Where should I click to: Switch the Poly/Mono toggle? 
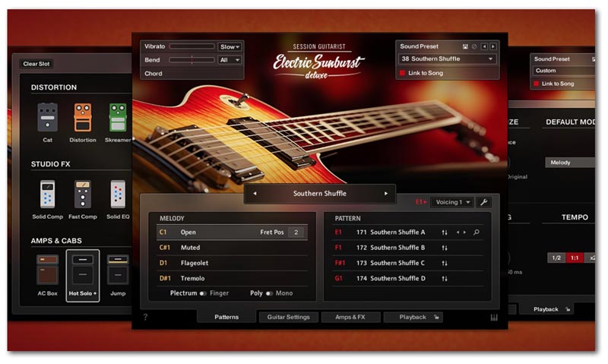click(270, 293)
